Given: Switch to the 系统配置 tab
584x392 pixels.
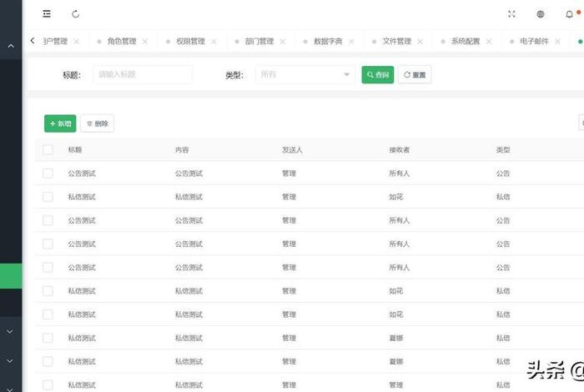Looking at the screenshot, I should (x=466, y=42).
